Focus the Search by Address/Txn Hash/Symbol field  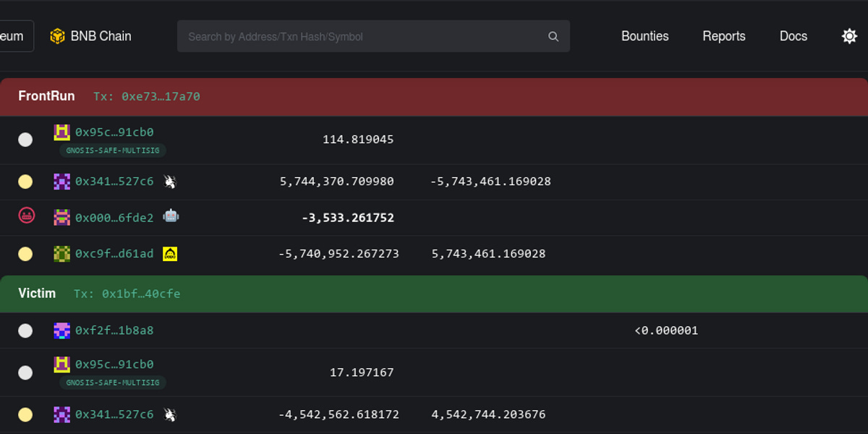click(x=373, y=36)
